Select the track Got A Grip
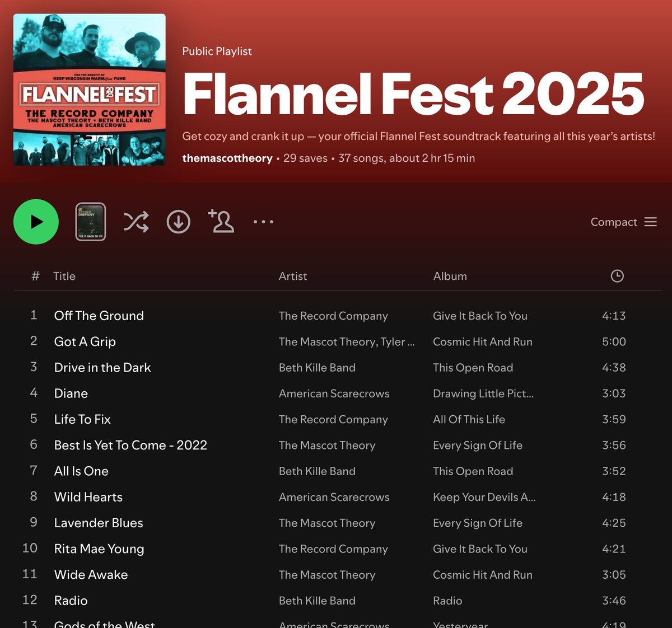 [x=85, y=341]
